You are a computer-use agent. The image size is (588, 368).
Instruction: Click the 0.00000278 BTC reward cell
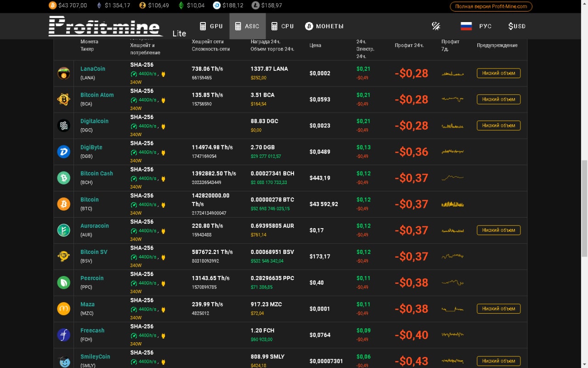pyautogui.click(x=272, y=200)
